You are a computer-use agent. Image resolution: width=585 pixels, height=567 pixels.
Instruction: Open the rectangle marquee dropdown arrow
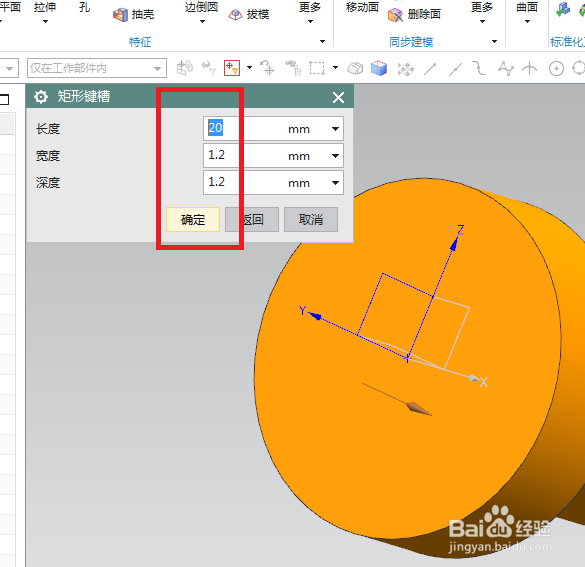pyautogui.click(x=335, y=68)
